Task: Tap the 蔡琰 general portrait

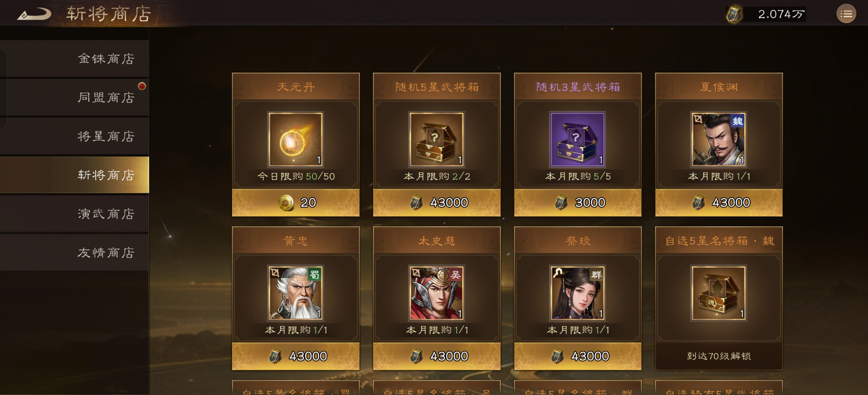Action: tap(577, 293)
